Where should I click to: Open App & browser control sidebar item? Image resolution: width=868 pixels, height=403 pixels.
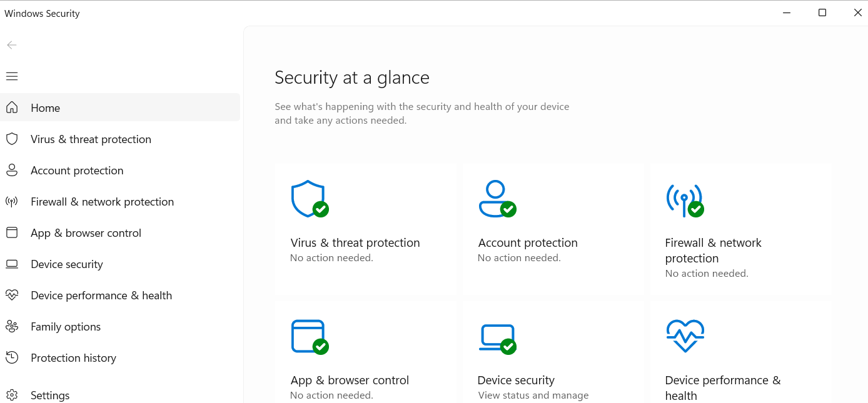coord(120,232)
